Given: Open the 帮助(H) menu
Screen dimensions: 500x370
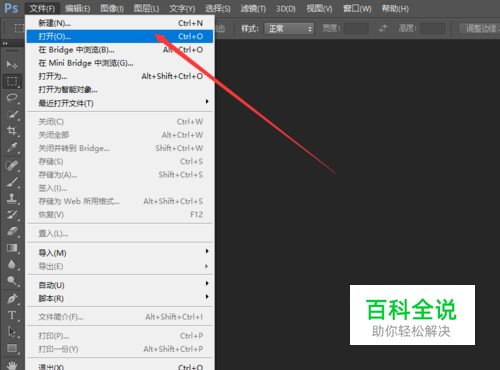Looking at the screenshot, I should [x=395, y=8].
